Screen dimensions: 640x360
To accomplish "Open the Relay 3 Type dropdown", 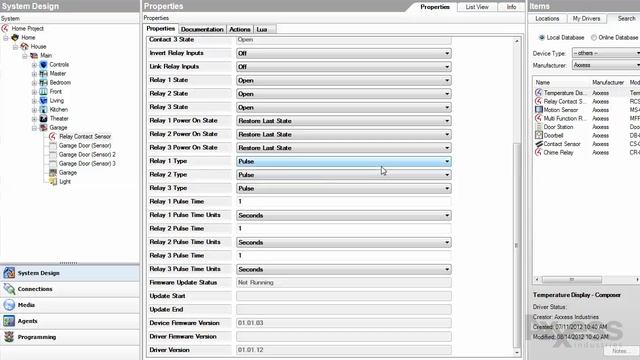I will 344,188.
